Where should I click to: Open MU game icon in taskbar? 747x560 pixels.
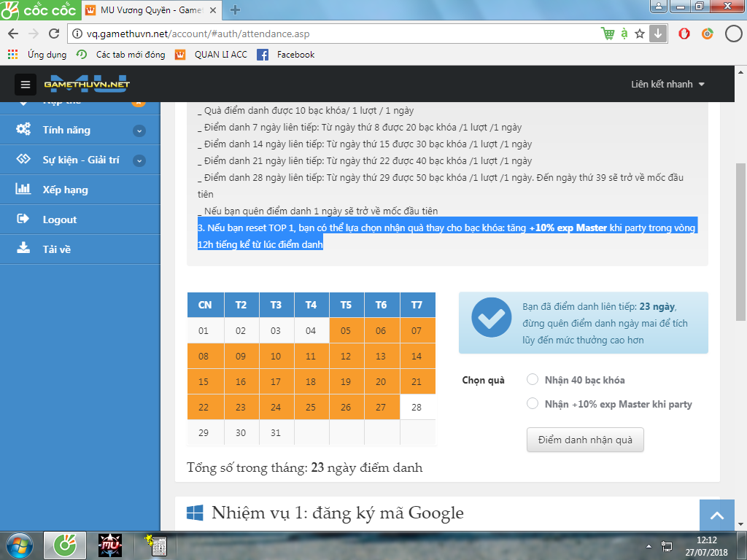[109, 545]
